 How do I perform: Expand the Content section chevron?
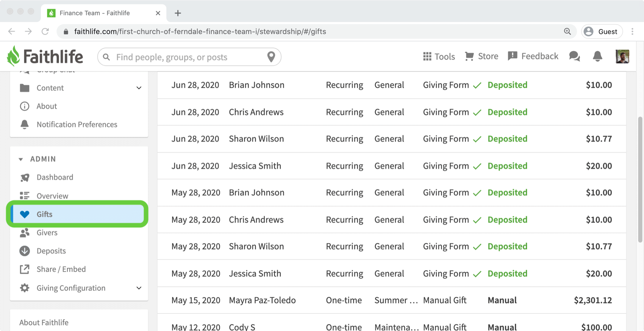tap(139, 88)
